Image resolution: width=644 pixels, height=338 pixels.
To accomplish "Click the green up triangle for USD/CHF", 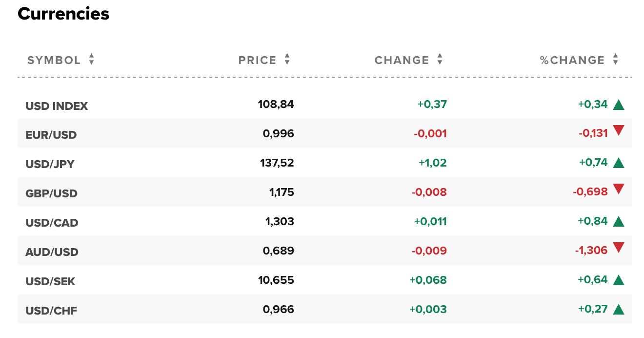I will click(619, 309).
